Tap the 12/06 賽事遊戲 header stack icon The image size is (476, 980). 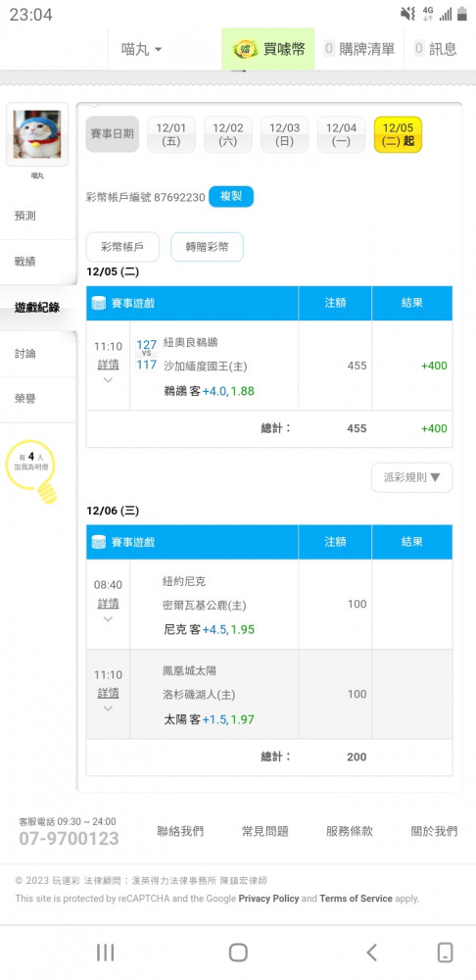tap(99, 542)
